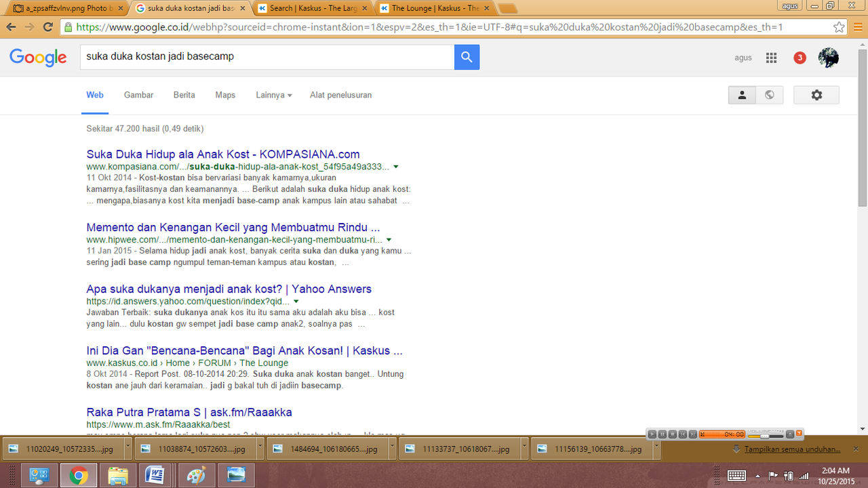Open the Yahoo Answers result URL dropdown arrow
The height and width of the screenshot is (488, 868).
296,301
